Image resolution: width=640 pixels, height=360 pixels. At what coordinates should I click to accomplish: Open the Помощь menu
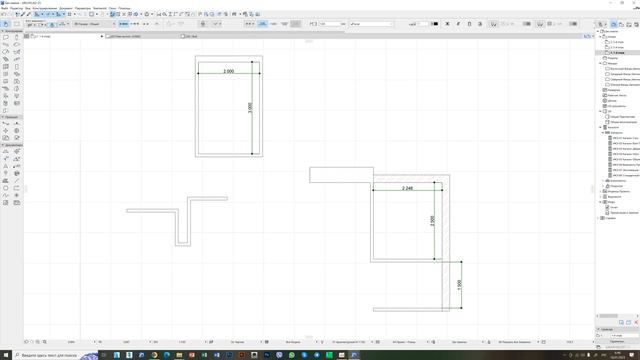pyautogui.click(x=124, y=8)
